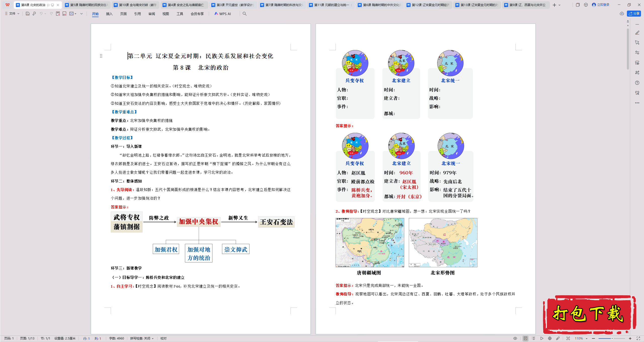
Task: Open the 会员专享 ribbon tab
Action: click(x=197, y=14)
